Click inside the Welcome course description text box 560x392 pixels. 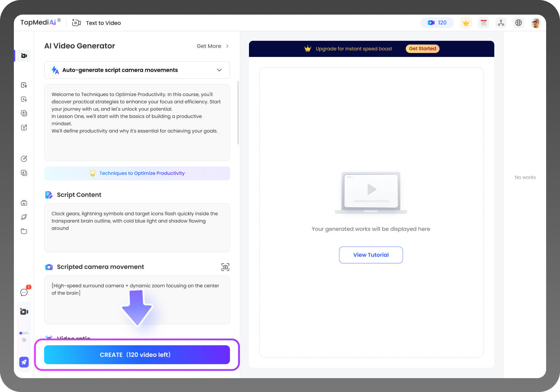point(137,123)
